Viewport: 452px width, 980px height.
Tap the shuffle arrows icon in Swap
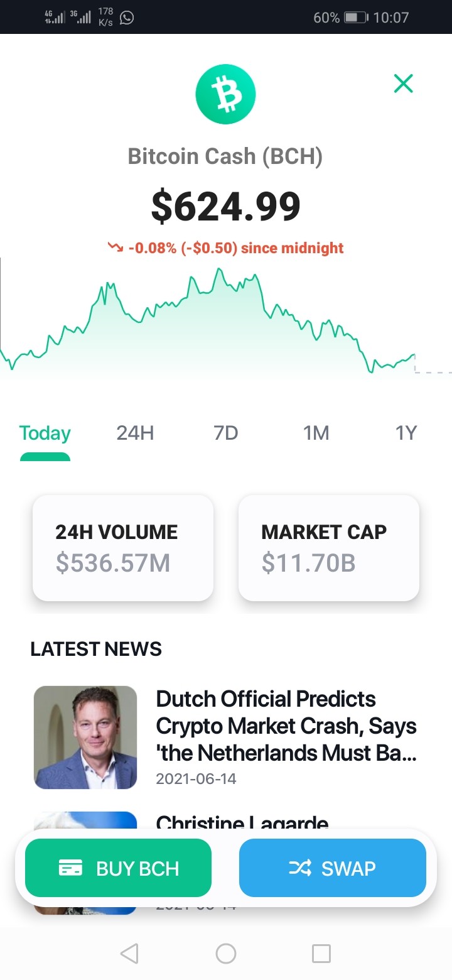pos(299,868)
